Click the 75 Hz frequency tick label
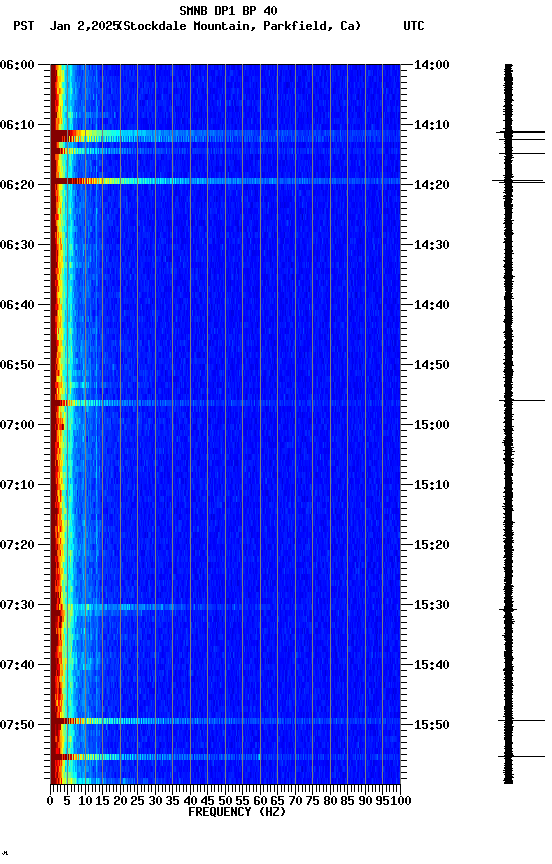 point(312,801)
